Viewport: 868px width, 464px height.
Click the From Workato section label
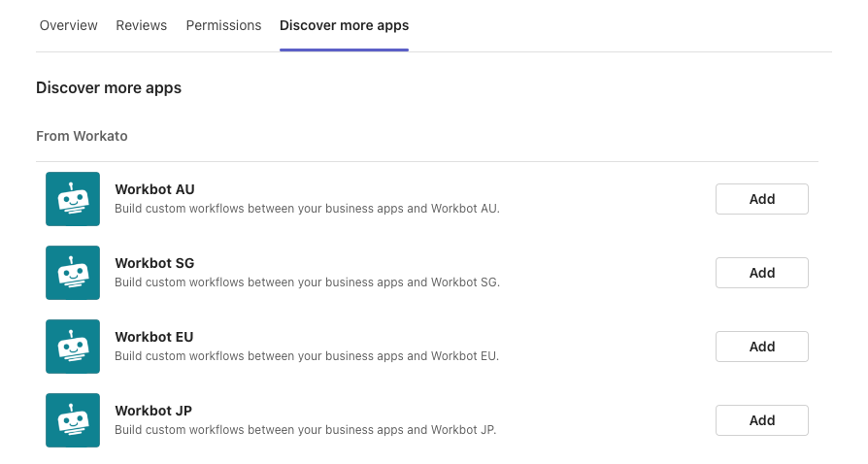[x=82, y=136]
